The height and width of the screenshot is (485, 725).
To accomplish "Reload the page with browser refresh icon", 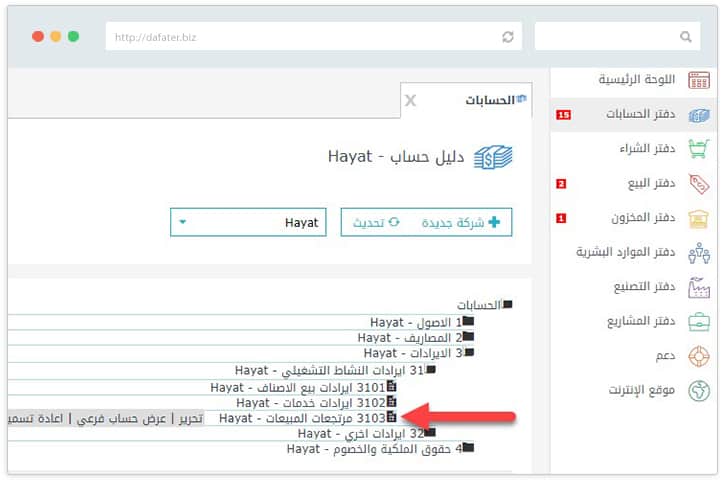I will coord(508,36).
